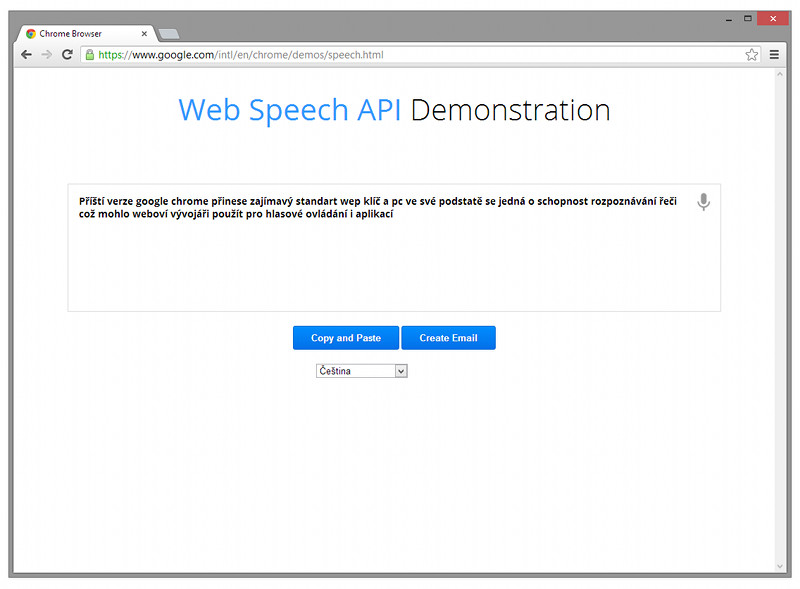Click the Web Speech API heading
The image size is (800, 589).
click(x=290, y=110)
